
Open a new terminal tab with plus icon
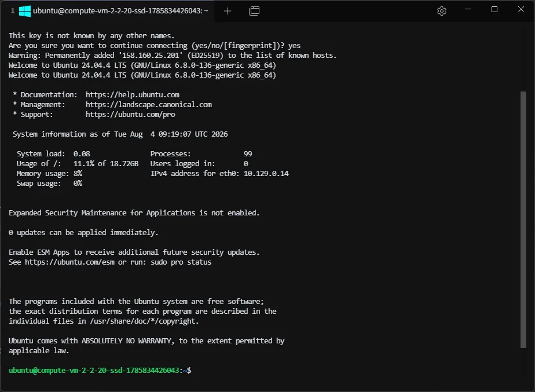coord(227,11)
